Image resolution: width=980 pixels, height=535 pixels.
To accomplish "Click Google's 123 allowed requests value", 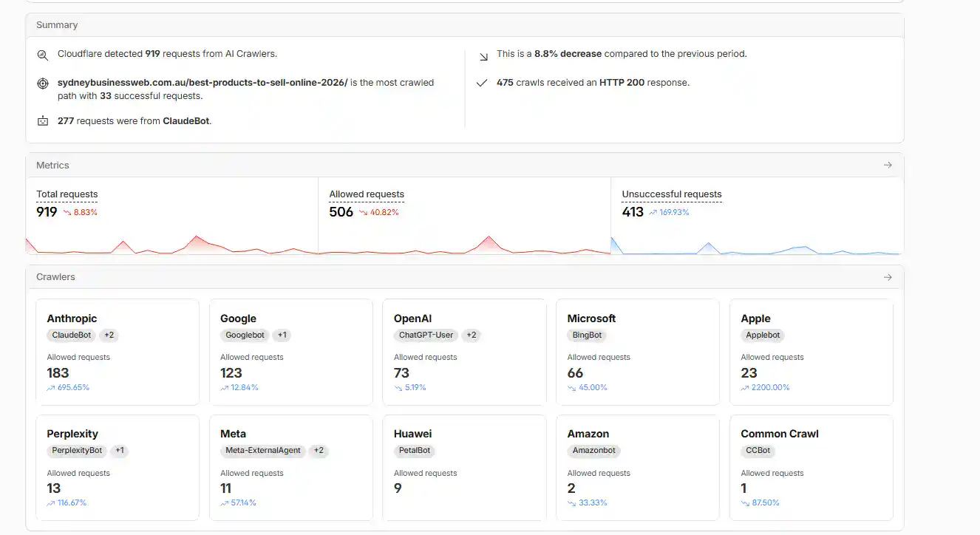I will pos(231,373).
